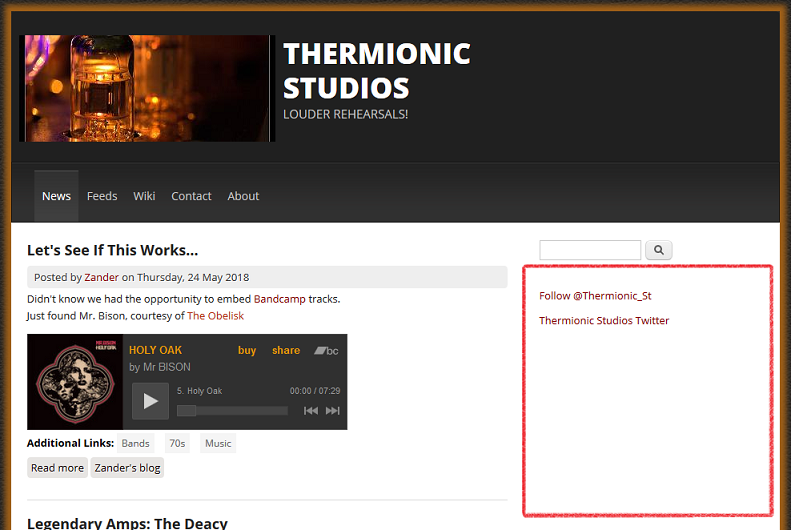Follow @Thermionic_St on Twitter
The image size is (791, 530).
click(x=595, y=296)
